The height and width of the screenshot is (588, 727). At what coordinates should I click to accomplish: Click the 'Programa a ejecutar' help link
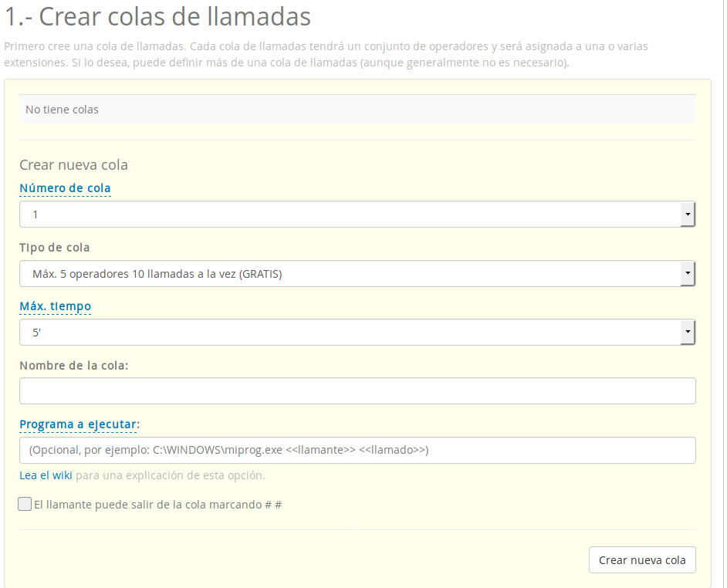pos(77,424)
